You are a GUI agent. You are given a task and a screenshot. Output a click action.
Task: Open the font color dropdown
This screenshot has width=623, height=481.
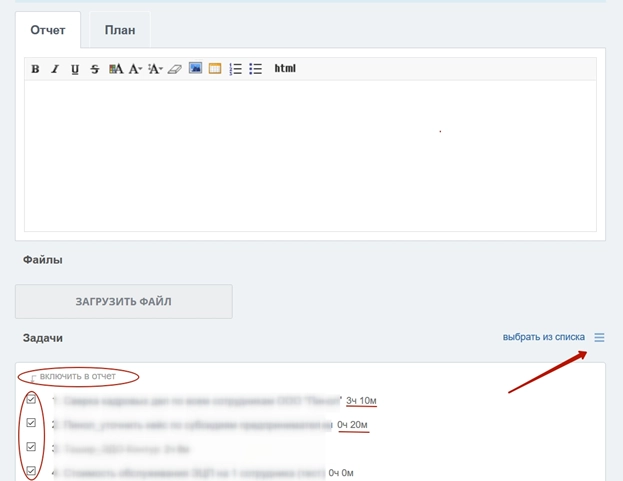click(x=155, y=69)
